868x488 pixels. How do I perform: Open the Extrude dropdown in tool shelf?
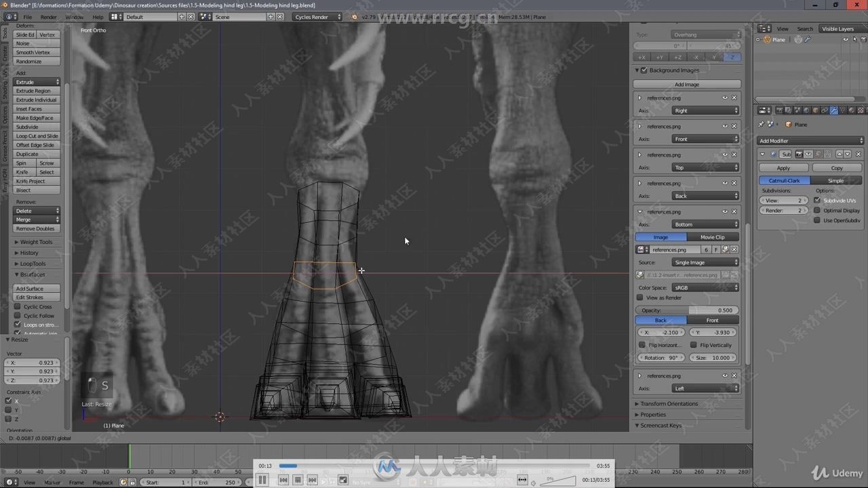pyautogui.click(x=37, y=82)
